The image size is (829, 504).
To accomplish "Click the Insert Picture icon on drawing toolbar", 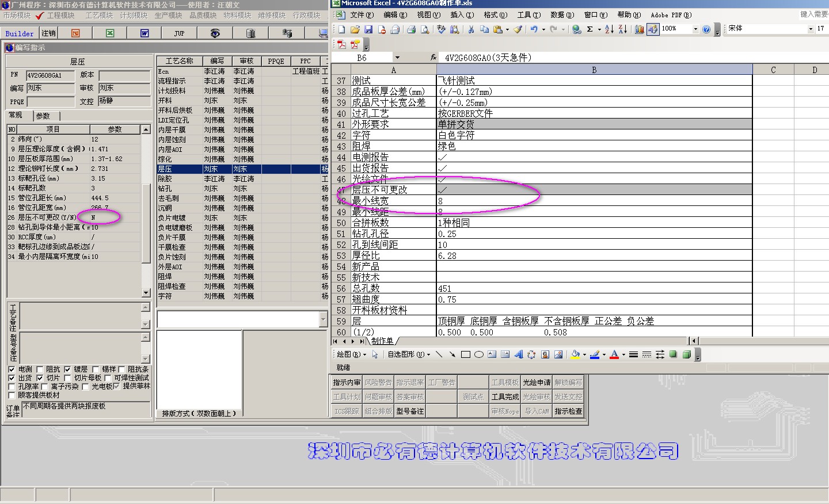I will (558, 354).
